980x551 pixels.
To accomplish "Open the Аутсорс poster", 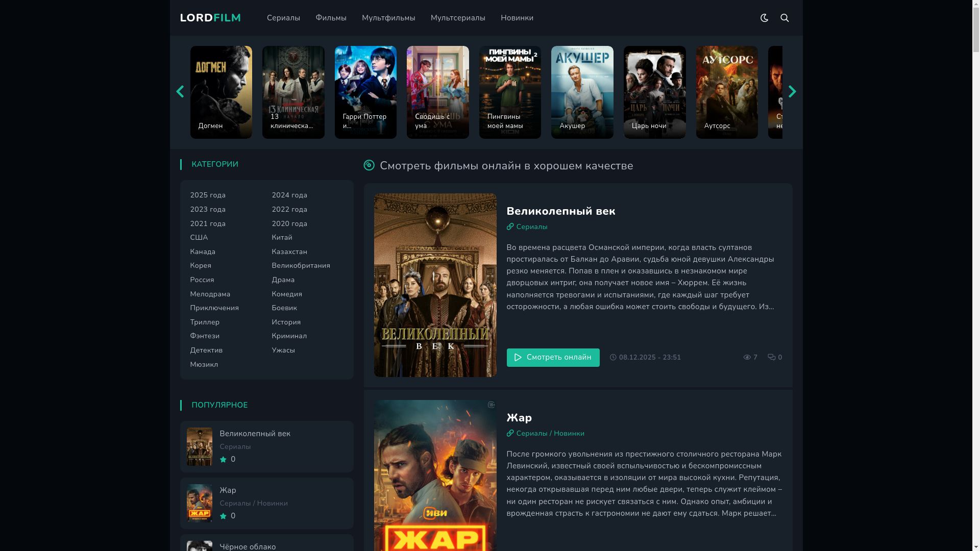I will click(727, 92).
